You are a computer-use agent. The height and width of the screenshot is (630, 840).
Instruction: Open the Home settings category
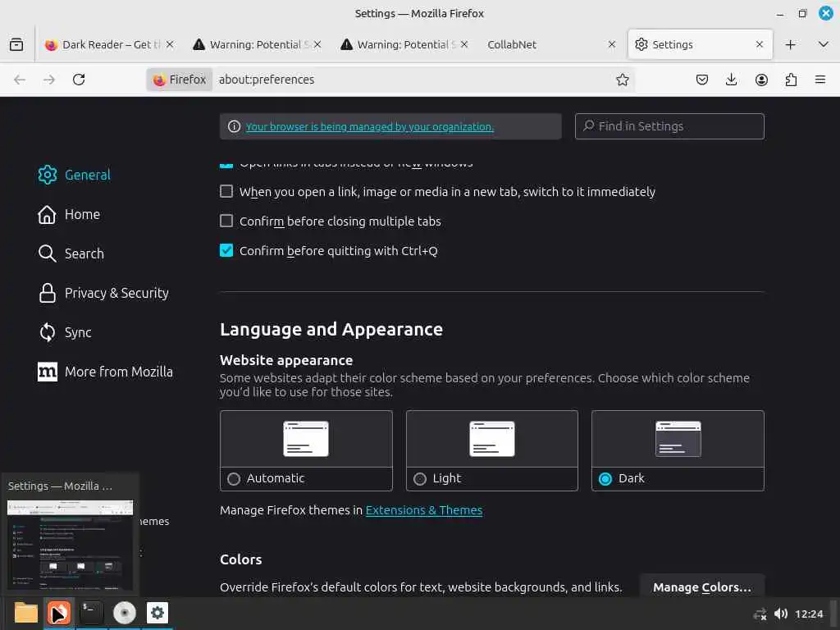pos(69,214)
